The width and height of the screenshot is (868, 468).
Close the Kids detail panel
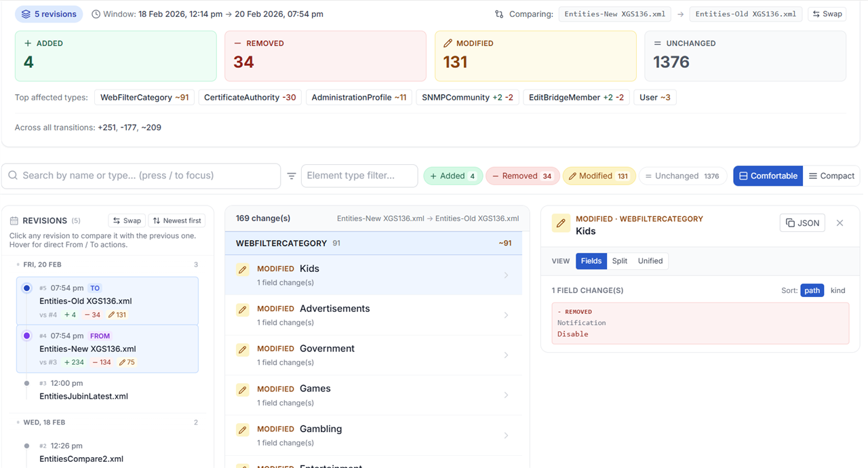point(840,223)
